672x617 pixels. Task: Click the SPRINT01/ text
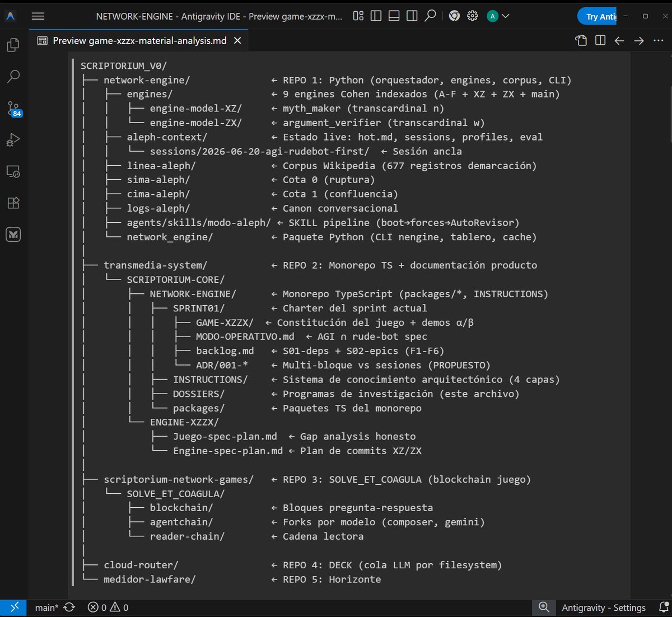point(199,308)
